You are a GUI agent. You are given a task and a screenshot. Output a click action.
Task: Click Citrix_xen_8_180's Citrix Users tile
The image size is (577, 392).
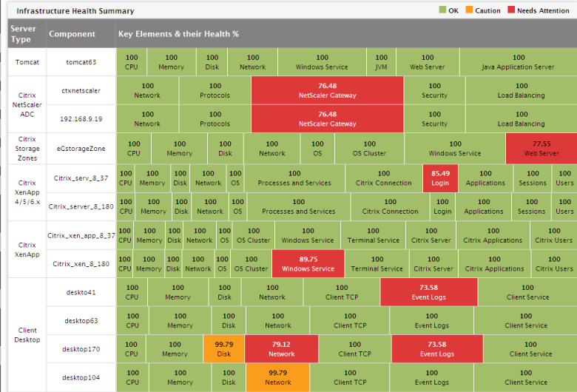pos(554,264)
